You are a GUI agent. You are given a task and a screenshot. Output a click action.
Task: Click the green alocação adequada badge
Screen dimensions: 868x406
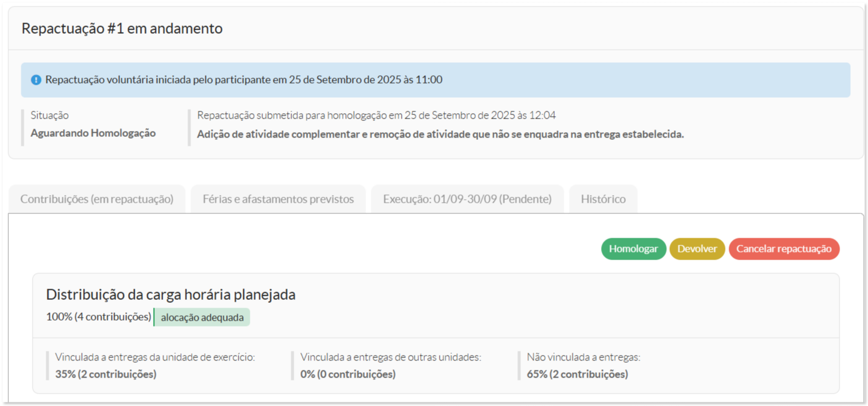pyautogui.click(x=202, y=317)
